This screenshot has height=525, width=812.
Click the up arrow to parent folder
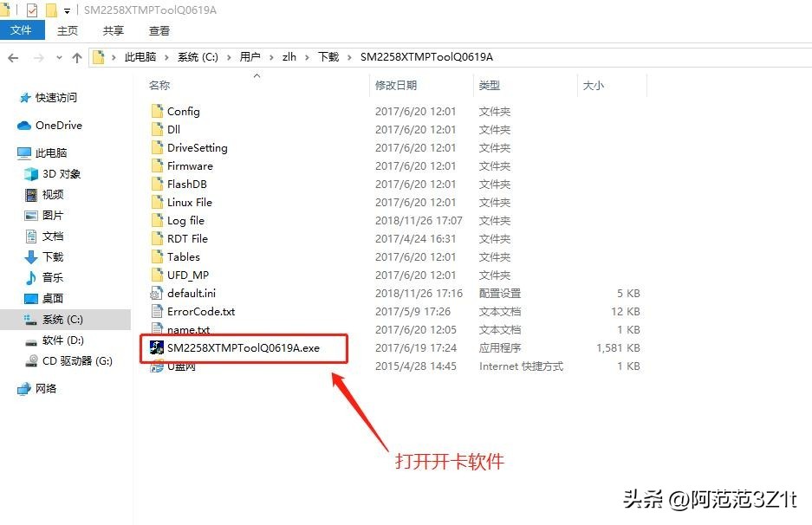coord(79,56)
